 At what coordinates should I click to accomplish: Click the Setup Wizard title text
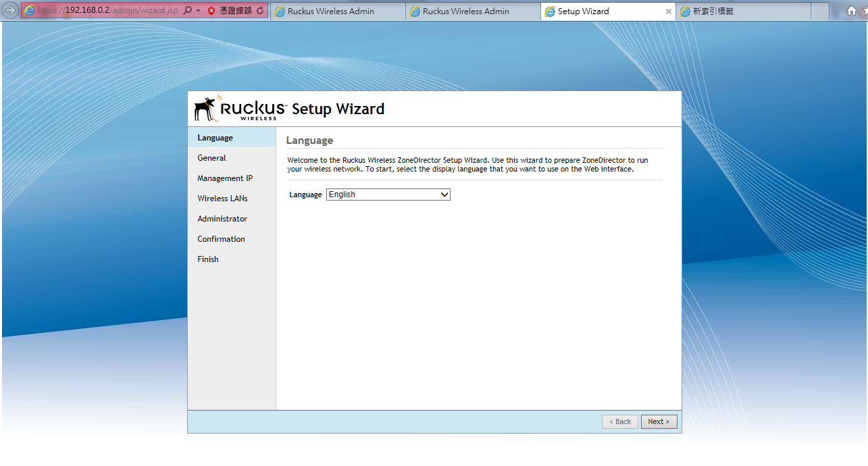[x=338, y=109]
